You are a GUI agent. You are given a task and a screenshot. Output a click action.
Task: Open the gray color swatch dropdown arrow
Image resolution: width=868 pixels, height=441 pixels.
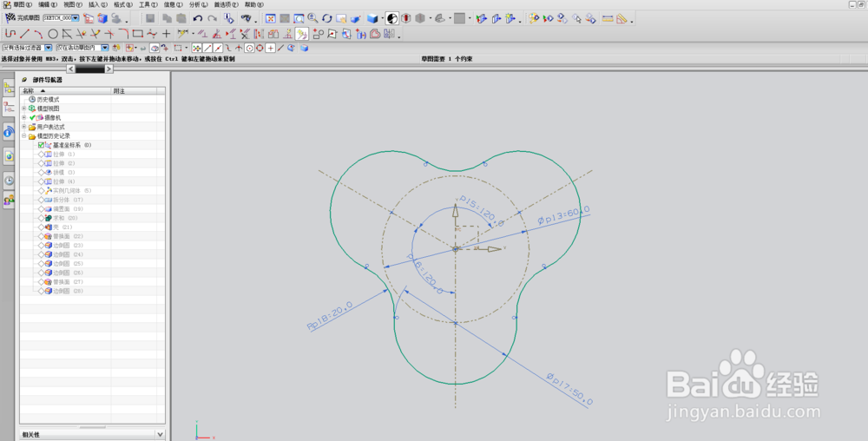[x=470, y=18]
